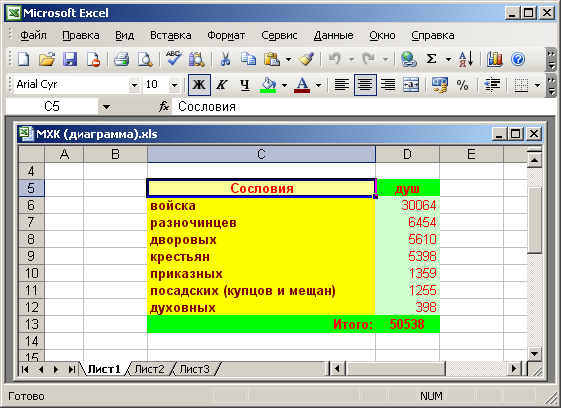Cut the selection with the scissors icon
The height and width of the screenshot is (408, 561).
coord(225,59)
